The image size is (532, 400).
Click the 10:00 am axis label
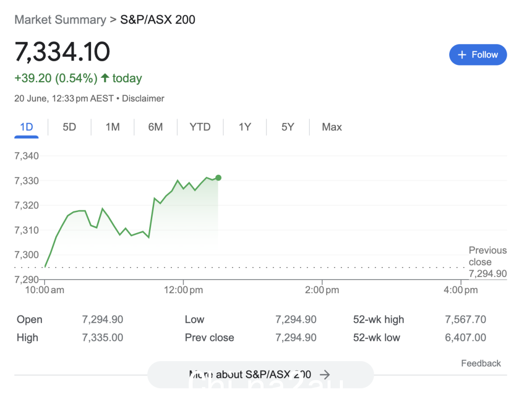pyautogui.click(x=44, y=290)
